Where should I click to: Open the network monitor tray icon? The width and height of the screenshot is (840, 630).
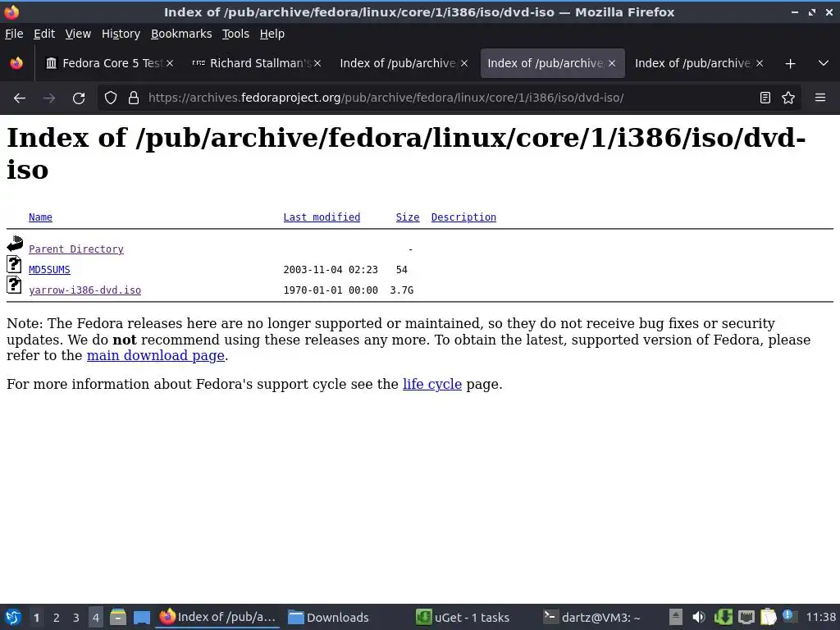(746, 618)
